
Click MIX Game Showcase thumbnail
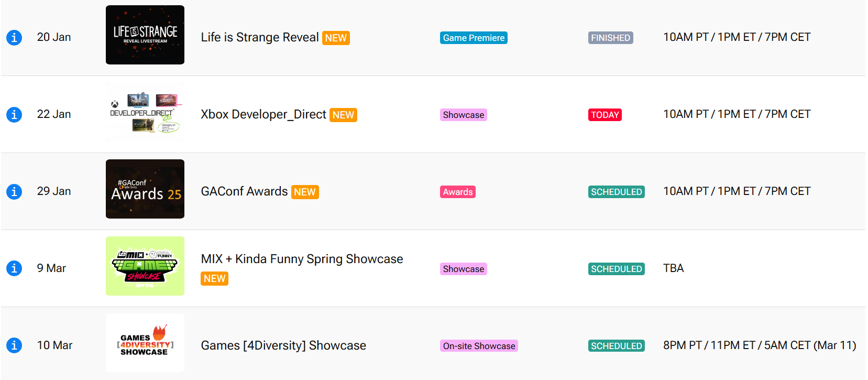coord(145,266)
